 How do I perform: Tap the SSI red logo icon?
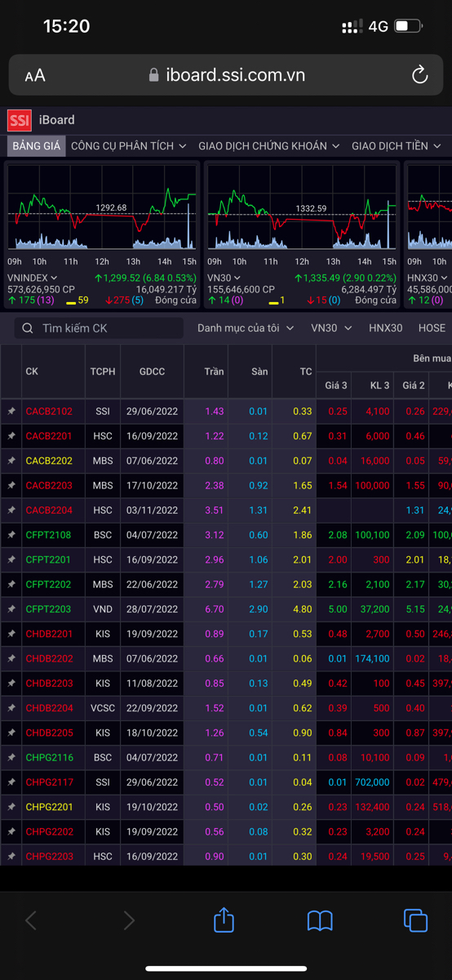coord(20,120)
